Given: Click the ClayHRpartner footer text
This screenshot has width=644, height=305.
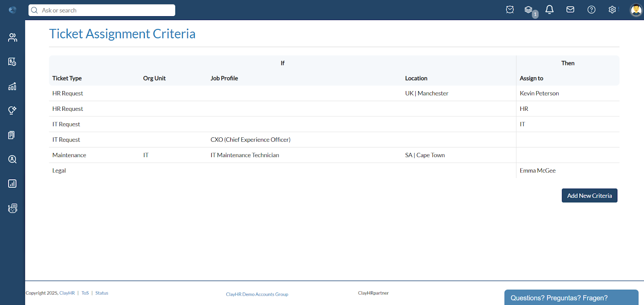Looking at the screenshot, I should coord(373,293).
